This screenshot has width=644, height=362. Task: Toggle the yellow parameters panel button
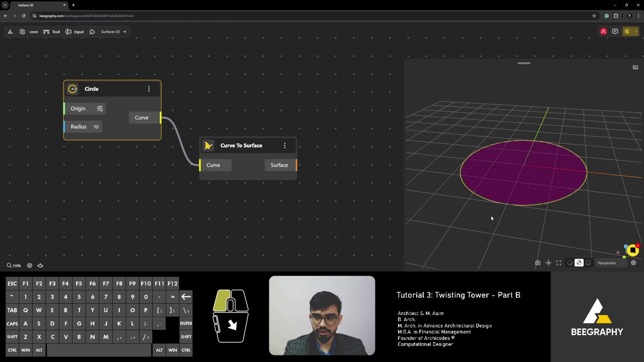pyautogui.click(x=627, y=31)
